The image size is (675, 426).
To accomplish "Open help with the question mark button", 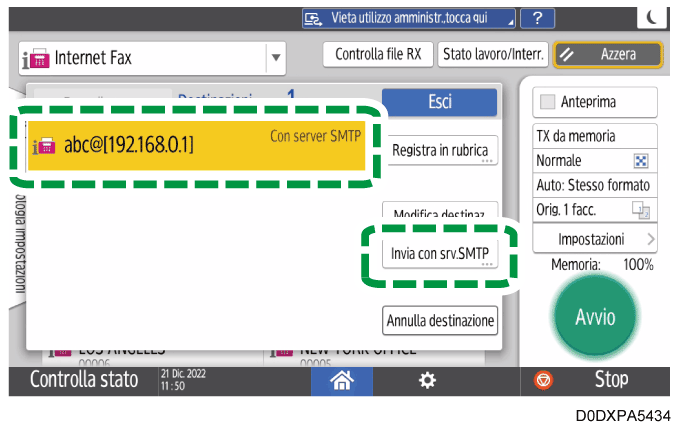I will coord(537,19).
